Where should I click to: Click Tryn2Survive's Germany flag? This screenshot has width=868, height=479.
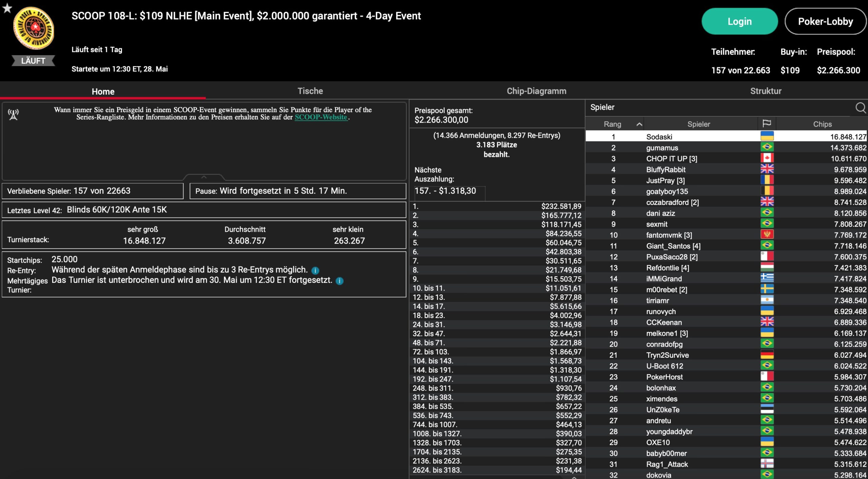tap(767, 355)
